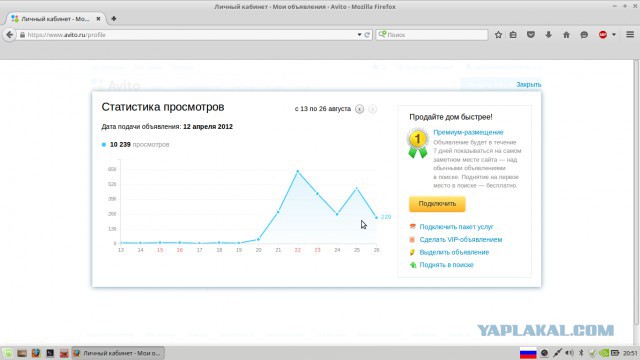Click the heading Статистика просмотров
This screenshot has height=360, width=640.
[163, 107]
